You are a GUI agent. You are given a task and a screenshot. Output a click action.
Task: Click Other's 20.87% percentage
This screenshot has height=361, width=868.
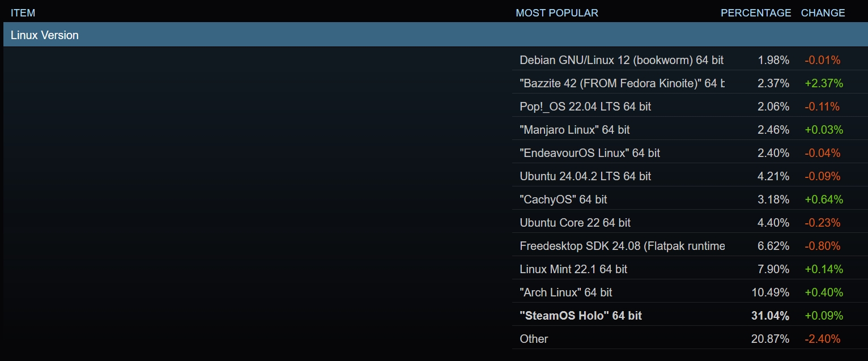pos(771,339)
